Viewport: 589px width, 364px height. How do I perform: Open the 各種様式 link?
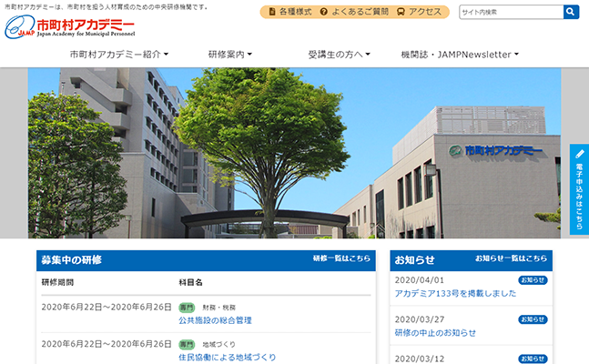pyautogui.click(x=295, y=12)
